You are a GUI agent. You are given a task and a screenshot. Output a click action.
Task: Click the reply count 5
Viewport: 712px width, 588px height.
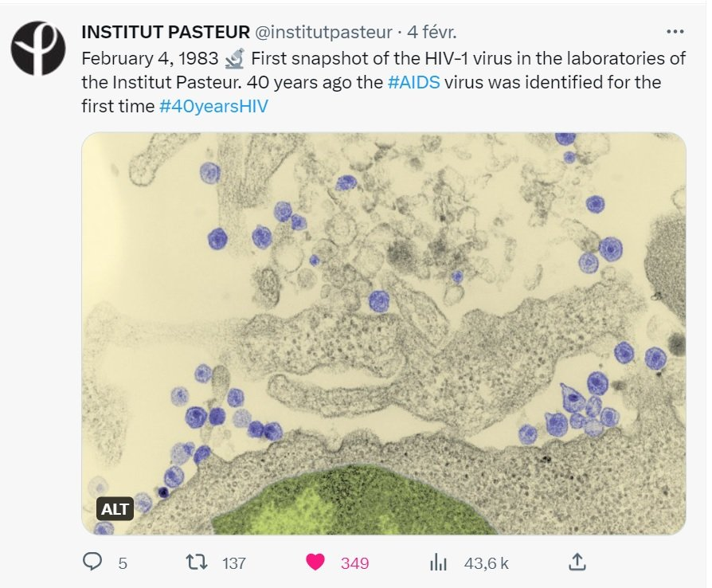(123, 563)
